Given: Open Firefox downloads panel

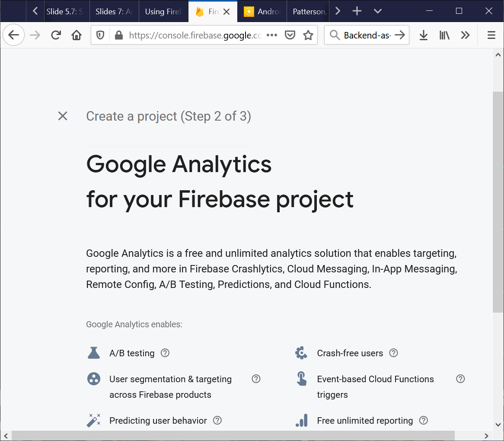Looking at the screenshot, I should 424,35.
